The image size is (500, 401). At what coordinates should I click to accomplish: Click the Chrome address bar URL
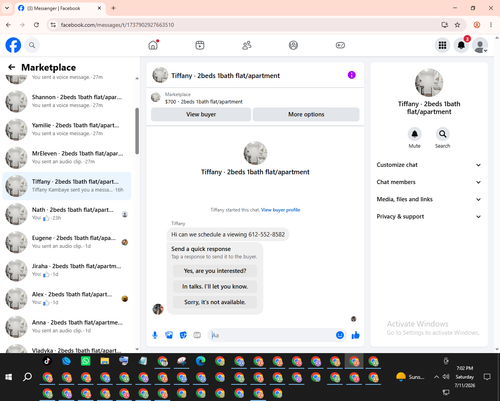[x=117, y=25]
